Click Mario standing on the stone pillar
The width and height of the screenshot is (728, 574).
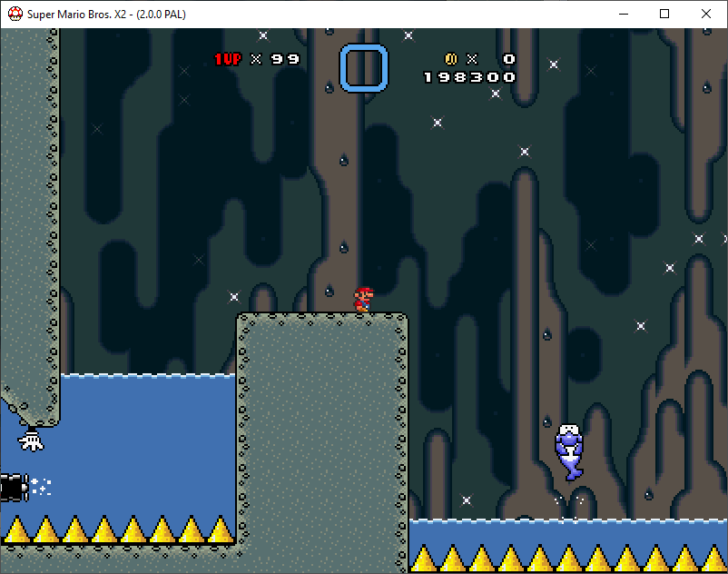363,299
